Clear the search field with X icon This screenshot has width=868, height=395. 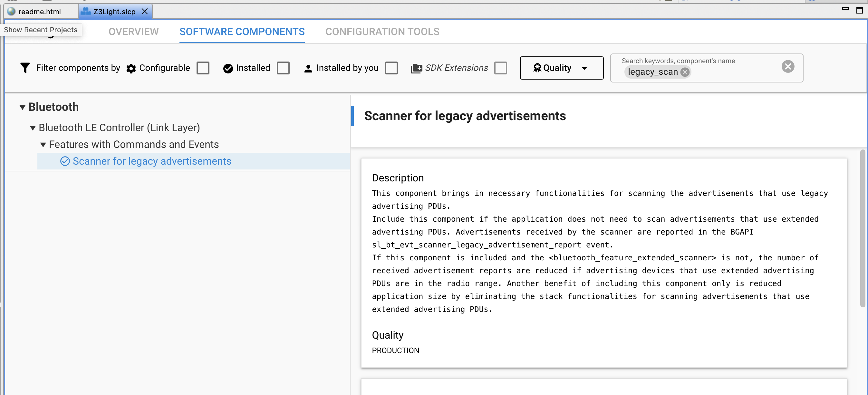[788, 66]
